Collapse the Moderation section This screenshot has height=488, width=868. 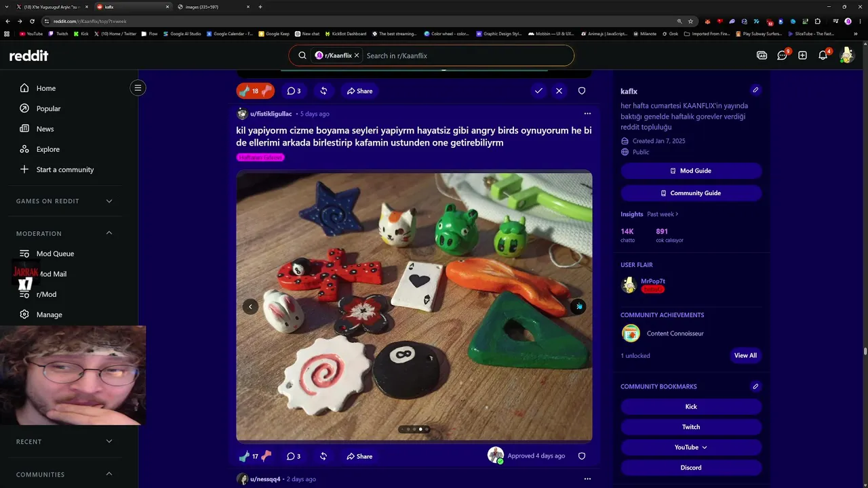[x=109, y=233]
